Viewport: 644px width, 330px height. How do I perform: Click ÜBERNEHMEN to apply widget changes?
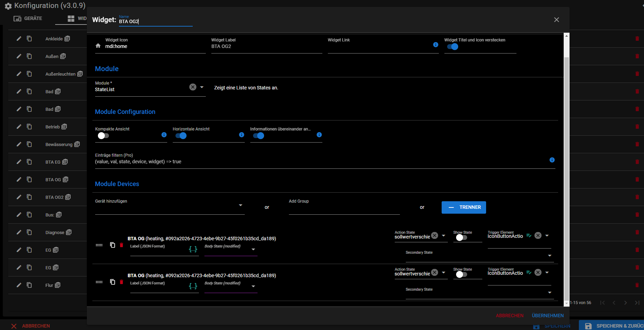click(x=547, y=316)
